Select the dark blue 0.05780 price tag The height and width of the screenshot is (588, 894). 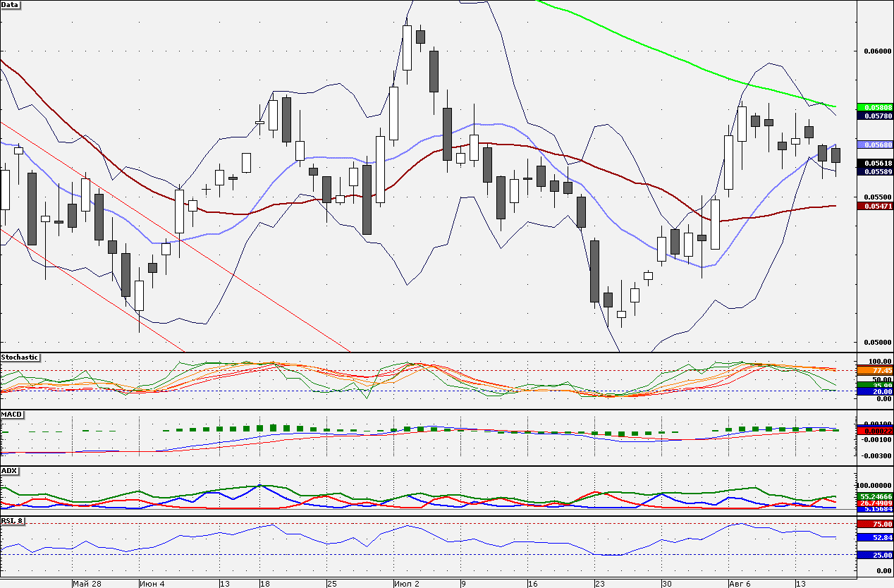875,116
